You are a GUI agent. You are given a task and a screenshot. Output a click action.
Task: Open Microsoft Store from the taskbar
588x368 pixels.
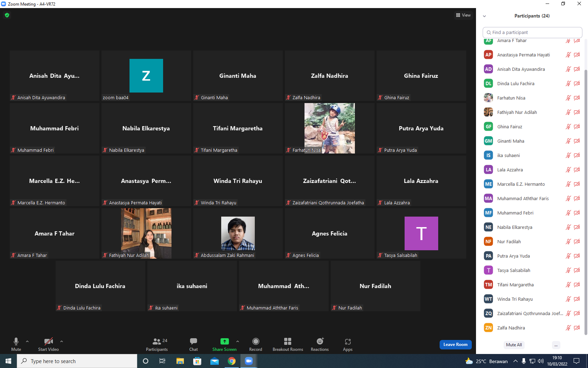(197, 361)
